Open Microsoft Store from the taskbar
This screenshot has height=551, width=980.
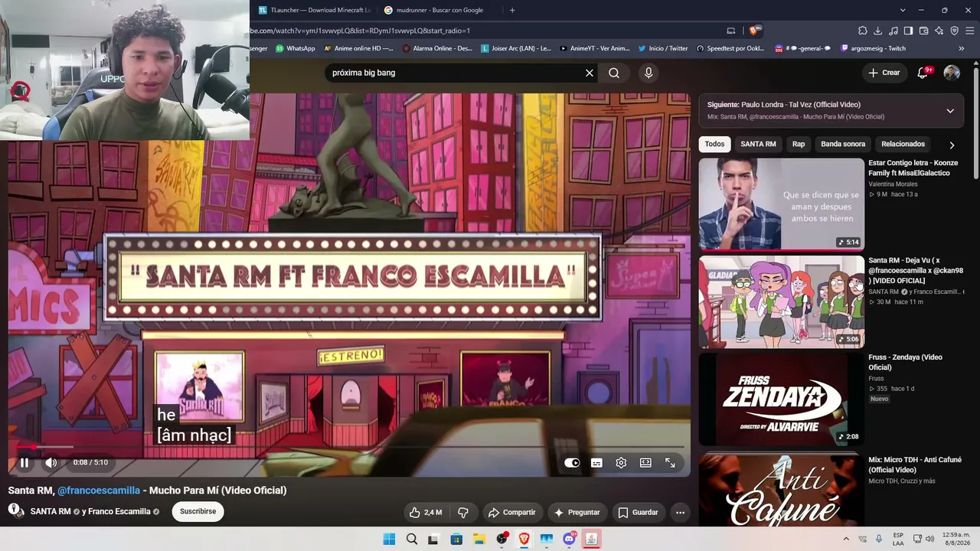click(456, 539)
